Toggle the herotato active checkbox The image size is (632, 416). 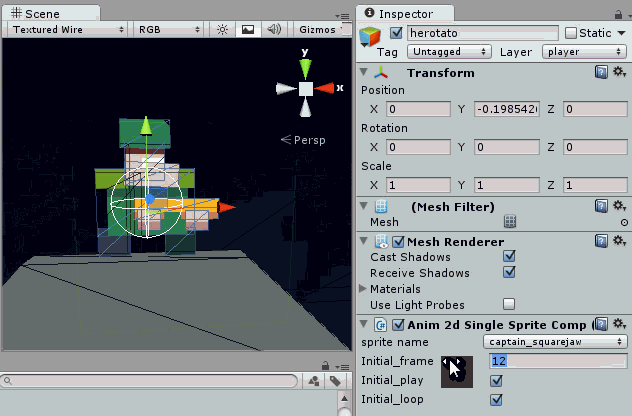point(396,33)
